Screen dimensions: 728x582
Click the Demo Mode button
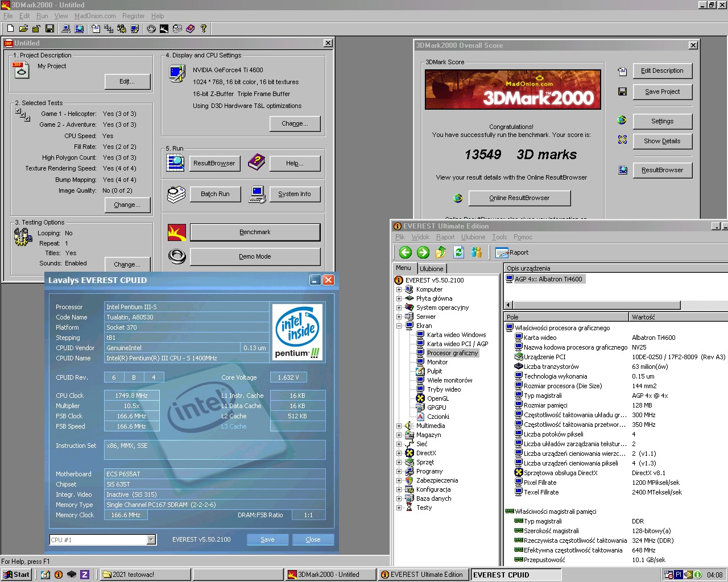pos(255,256)
